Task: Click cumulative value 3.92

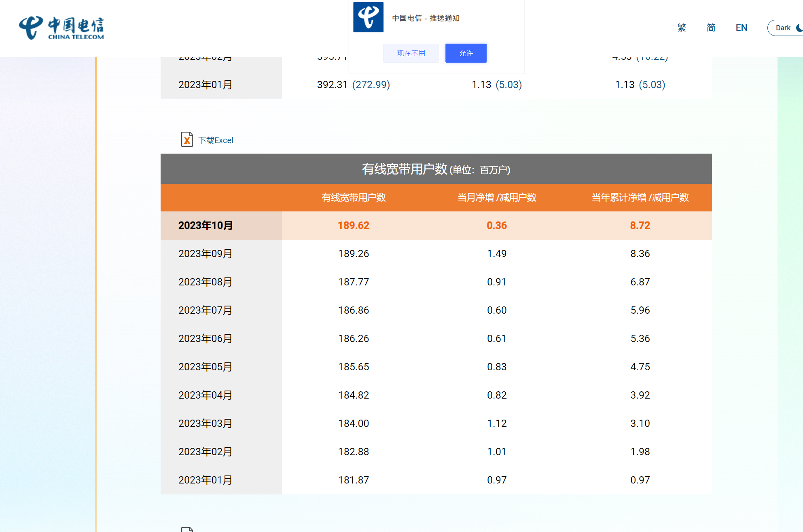Action: [x=640, y=395]
